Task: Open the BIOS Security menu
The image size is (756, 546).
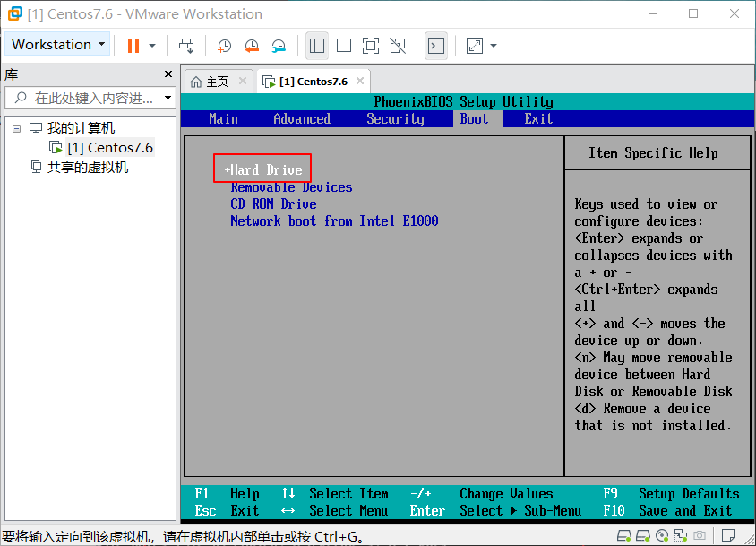Action: tap(395, 119)
